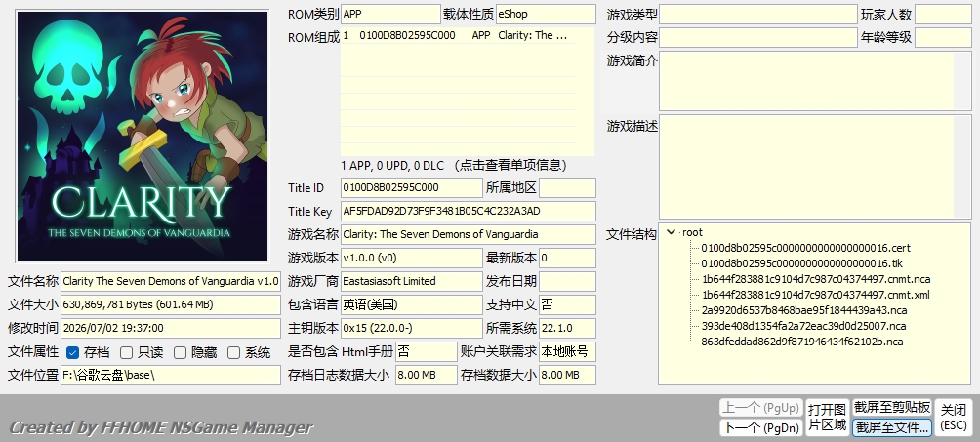
Task: Click the 打开图片区域 button
Action: pyautogui.click(x=828, y=418)
